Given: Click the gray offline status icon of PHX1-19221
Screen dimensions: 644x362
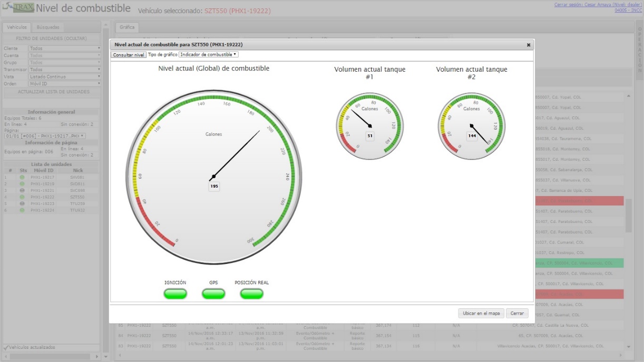Looking at the screenshot, I should (x=22, y=190).
